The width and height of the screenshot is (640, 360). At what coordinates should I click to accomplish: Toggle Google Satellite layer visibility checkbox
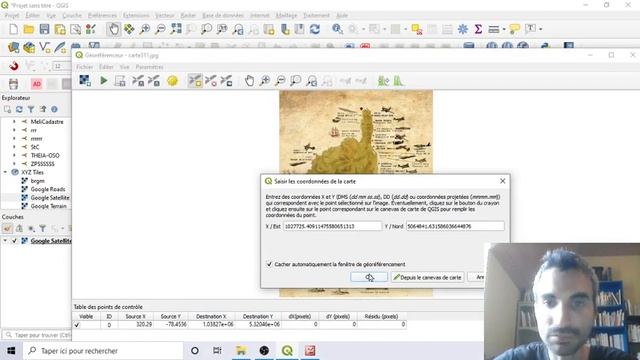point(14,241)
